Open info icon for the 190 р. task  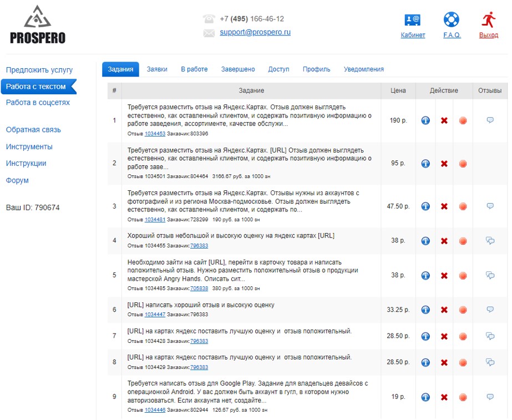(425, 120)
